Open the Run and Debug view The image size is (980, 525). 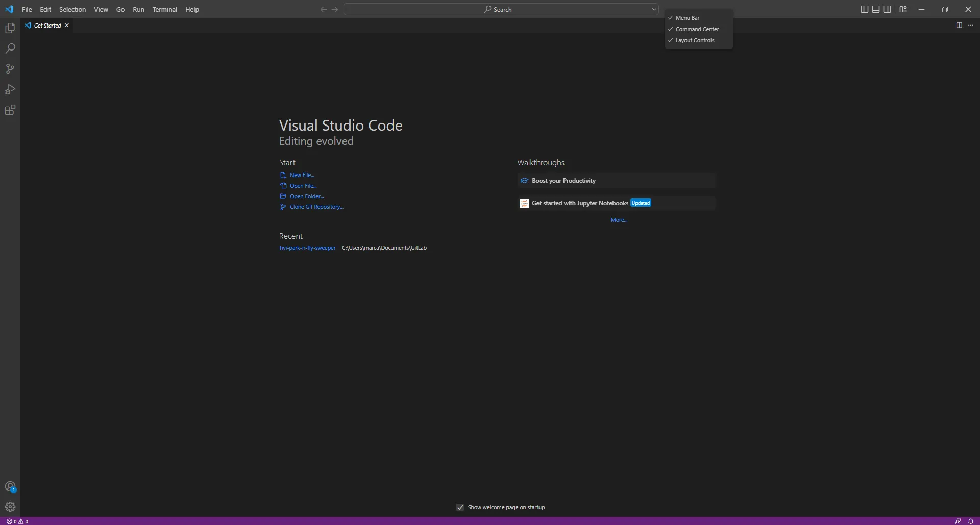coord(10,89)
